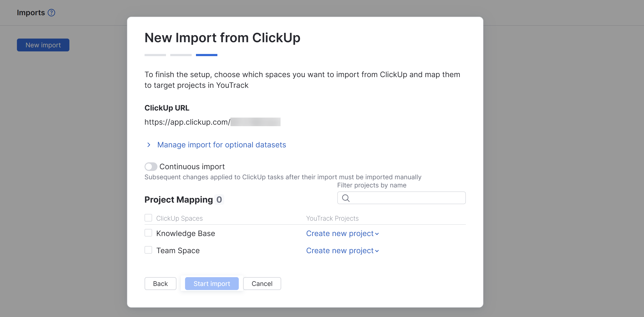
Task: Click the Back button
Action: pos(160,284)
